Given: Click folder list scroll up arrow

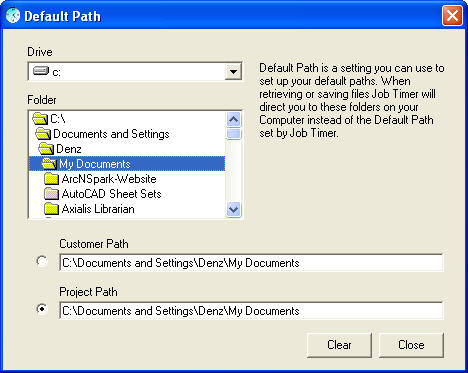Looking at the screenshot, I should point(233,119).
